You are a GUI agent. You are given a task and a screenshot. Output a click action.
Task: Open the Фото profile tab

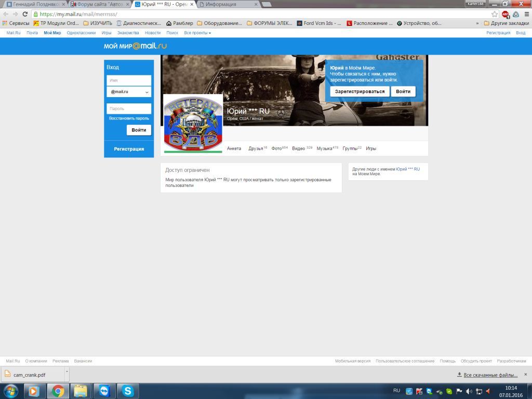pos(279,148)
